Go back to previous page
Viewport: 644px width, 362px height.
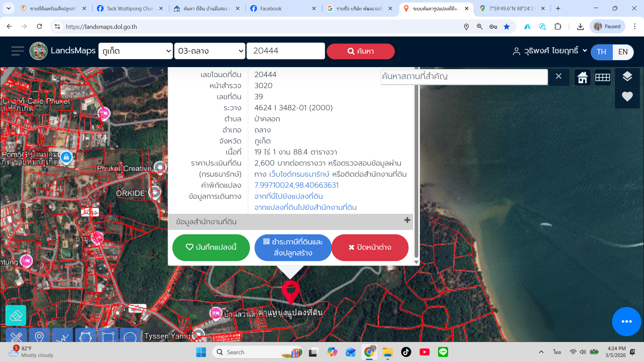[9, 26]
